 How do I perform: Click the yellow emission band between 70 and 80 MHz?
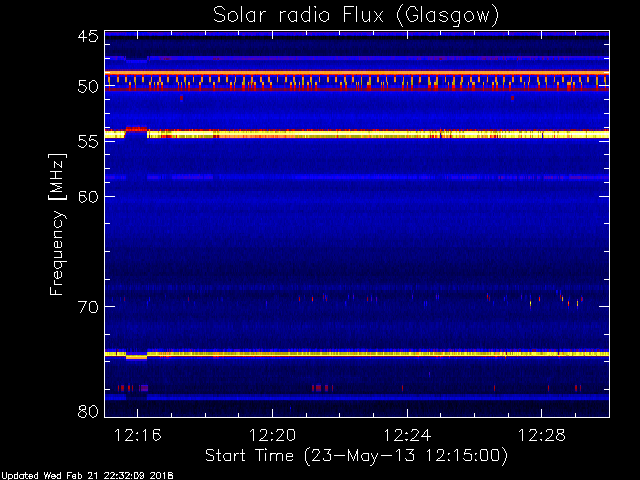point(357,354)
